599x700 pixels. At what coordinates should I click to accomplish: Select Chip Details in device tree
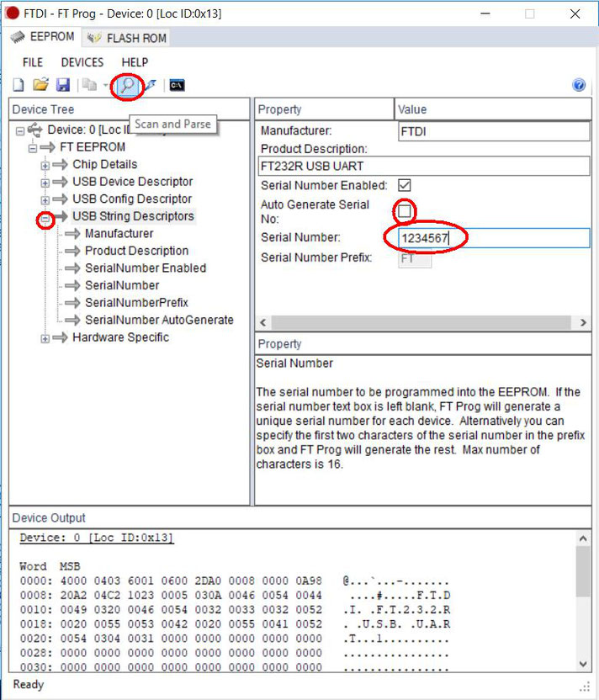[x=105, y=164]
